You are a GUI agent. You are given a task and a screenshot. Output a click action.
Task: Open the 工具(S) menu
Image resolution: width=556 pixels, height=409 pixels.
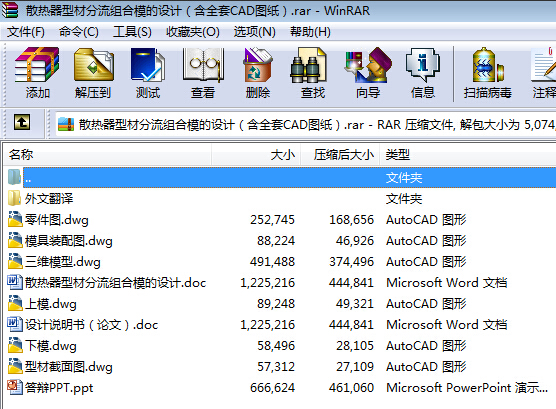pos(132,32)
